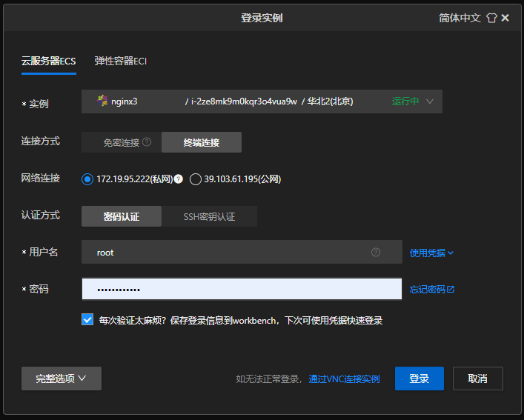Focus the 用户名 input with root

click(x=242, y=252)
